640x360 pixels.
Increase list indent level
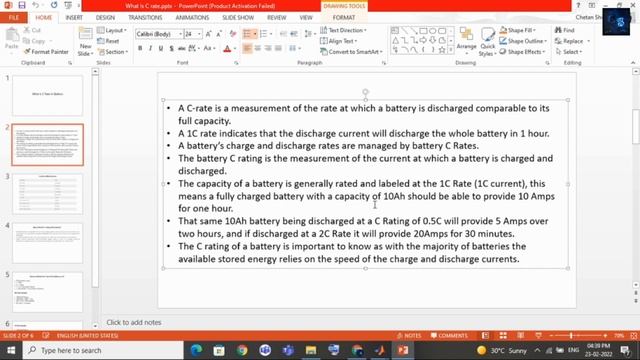[294, 34]
